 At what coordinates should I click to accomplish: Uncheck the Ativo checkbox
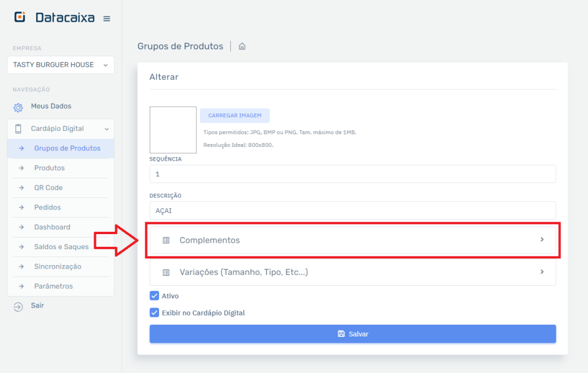point(154,296)
